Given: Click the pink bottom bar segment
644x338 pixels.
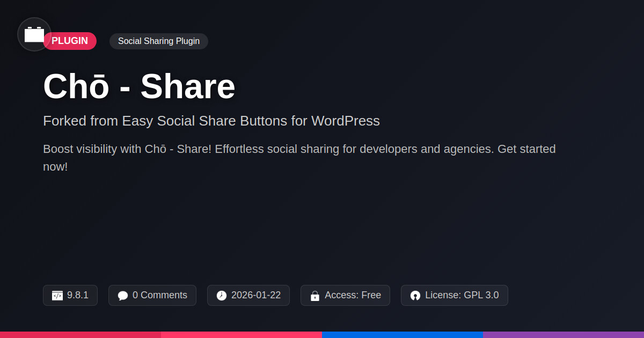Looking at the screenshot, I should point(241,334).
